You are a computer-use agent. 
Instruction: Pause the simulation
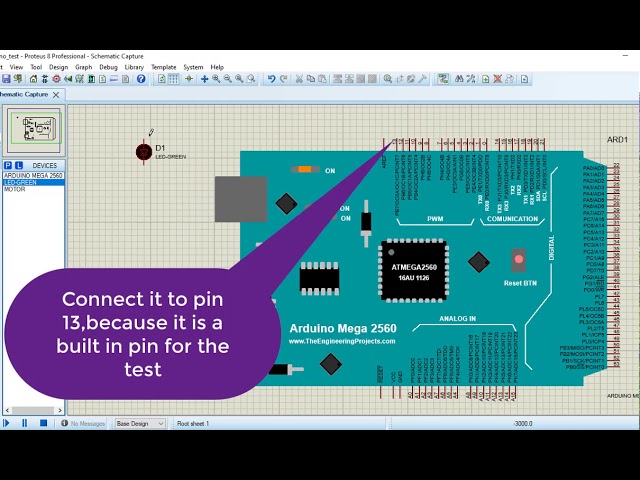(x=24, y=423)
